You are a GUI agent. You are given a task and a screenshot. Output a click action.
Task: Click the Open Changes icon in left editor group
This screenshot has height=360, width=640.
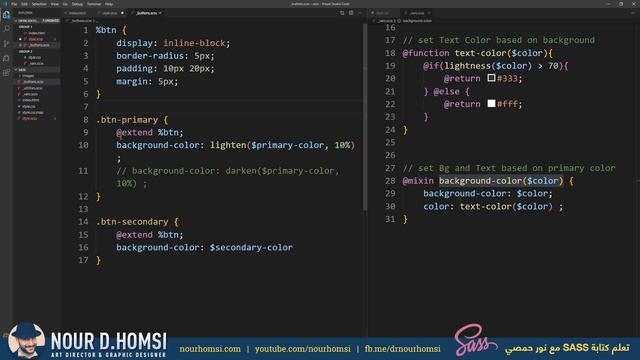(x=342, y=13)
